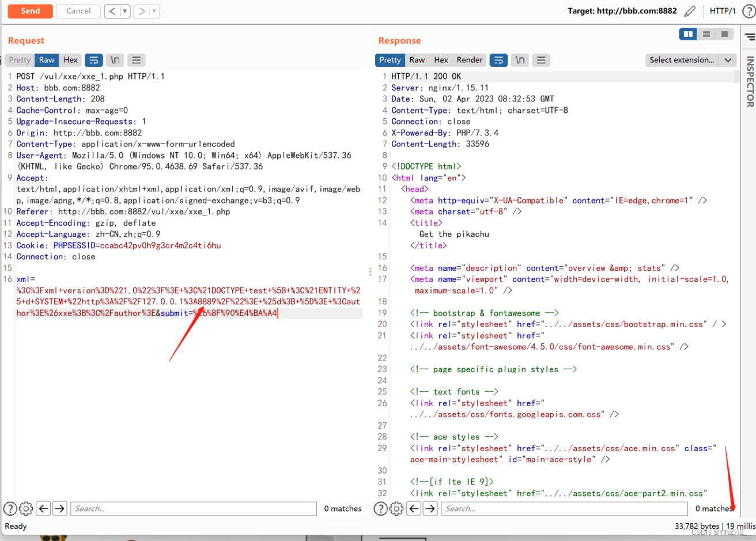Open Response search settings gear
756x541 pixels.
[x=396, y=508]
